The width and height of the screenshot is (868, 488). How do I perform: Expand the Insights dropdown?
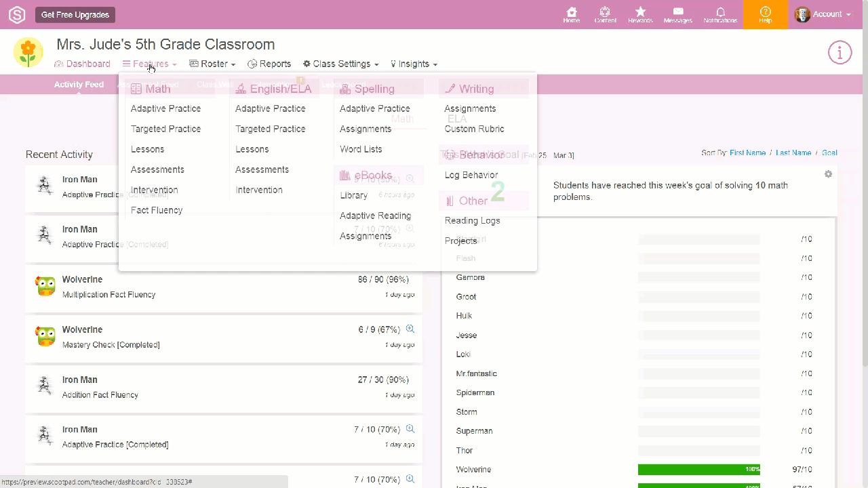tap(414, 64)
